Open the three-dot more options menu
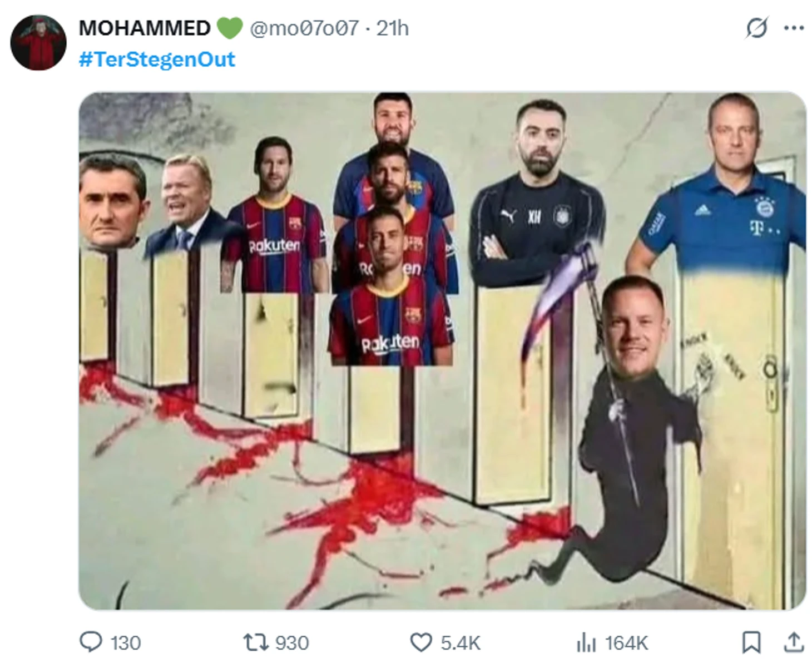This screenshot has height=663, width=812. [x=794, y=28]
